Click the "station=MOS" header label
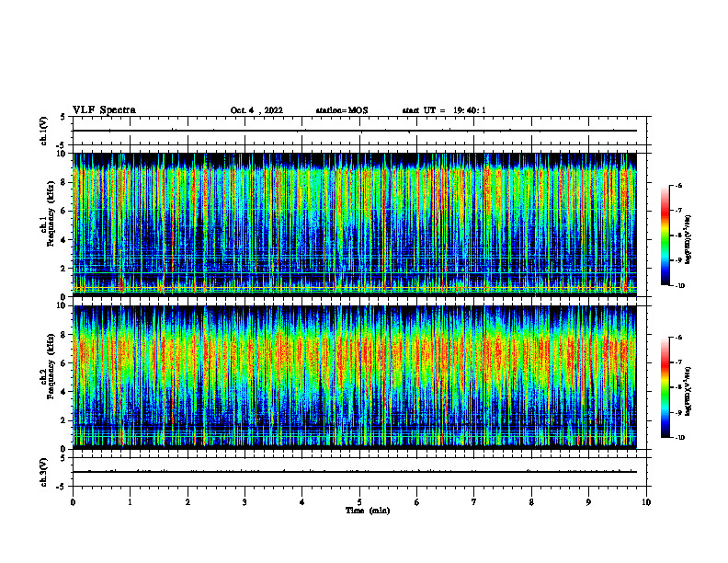This screenshot has width=728, height=563. (342, 110)
